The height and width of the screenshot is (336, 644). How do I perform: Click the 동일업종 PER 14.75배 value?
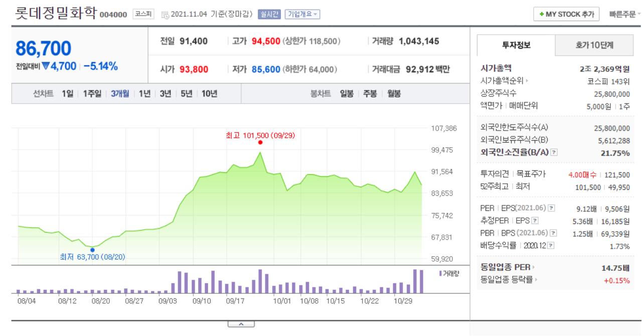[615, 268]
